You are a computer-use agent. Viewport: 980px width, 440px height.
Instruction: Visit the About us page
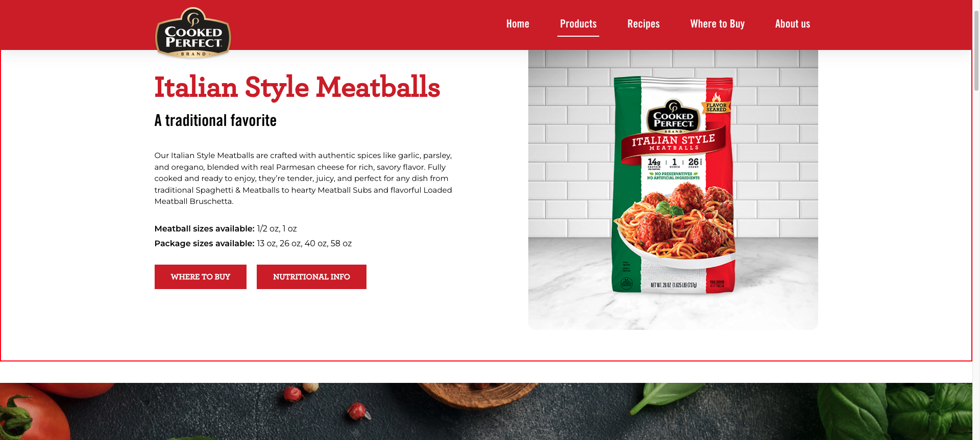(792, 24)
